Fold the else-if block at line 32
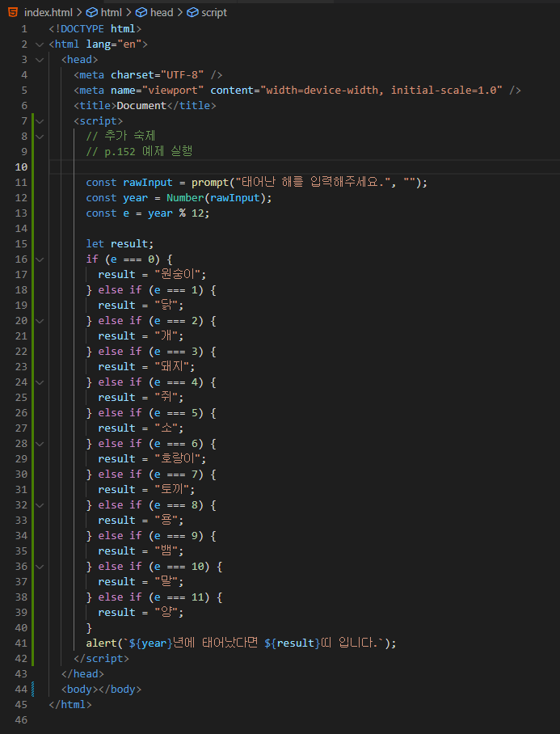The image size is (560, 734). [40, 505]
